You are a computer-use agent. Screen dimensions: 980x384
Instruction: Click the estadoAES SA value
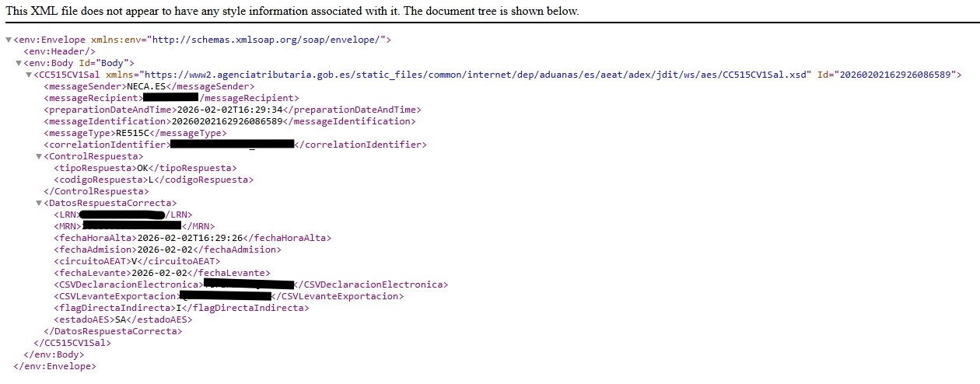pos(121,319)
